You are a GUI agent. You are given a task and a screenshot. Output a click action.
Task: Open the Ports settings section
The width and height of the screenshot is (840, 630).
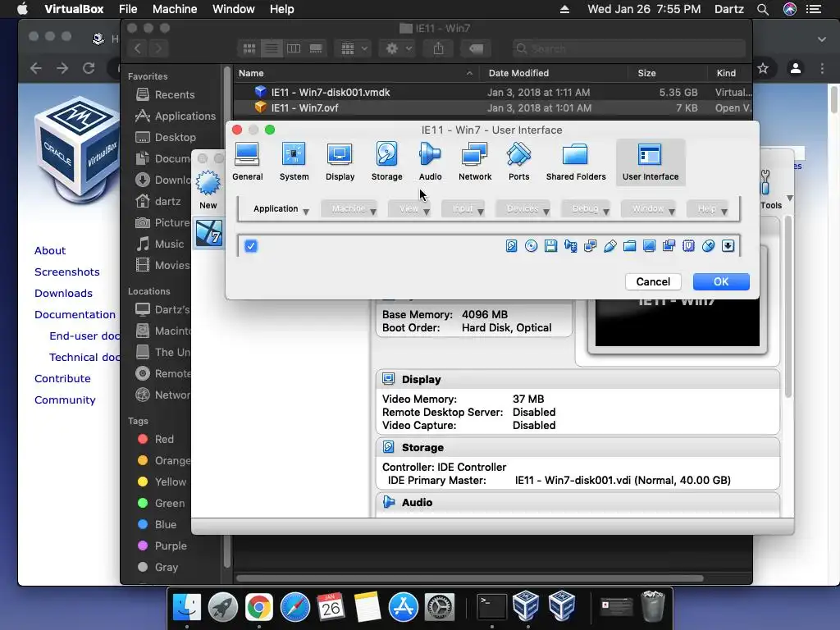click(x=518, y=162)
